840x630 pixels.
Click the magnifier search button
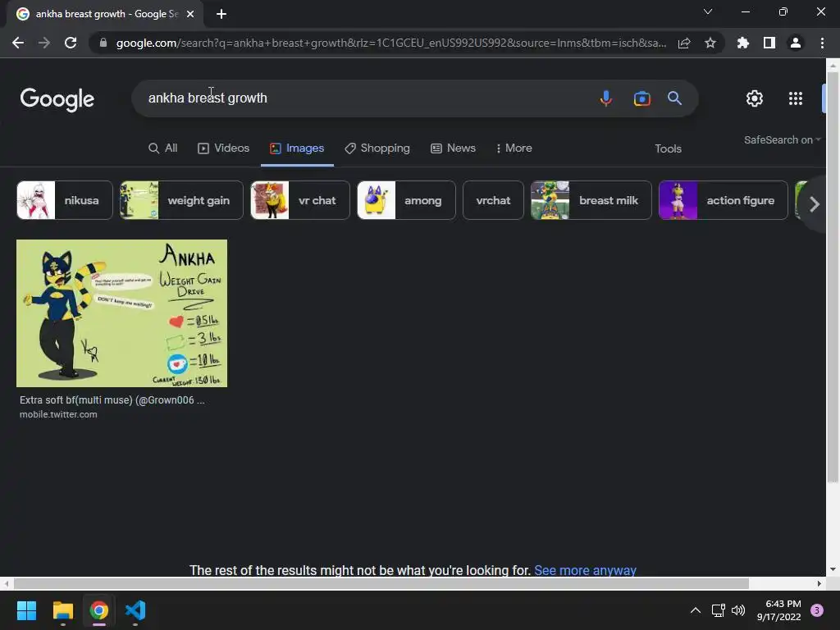(x=674, y=98)
